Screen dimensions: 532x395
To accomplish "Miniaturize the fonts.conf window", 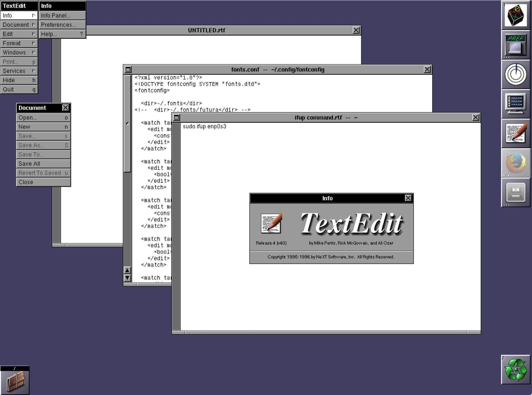I will click(x=128, y=70).
